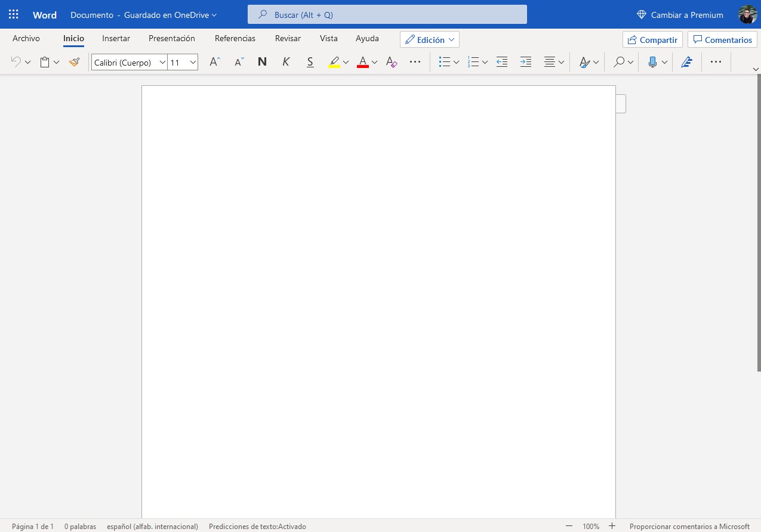Toggle underline formatting (S)
This screenshot has height=532, width=761.
tap(310, 62)
